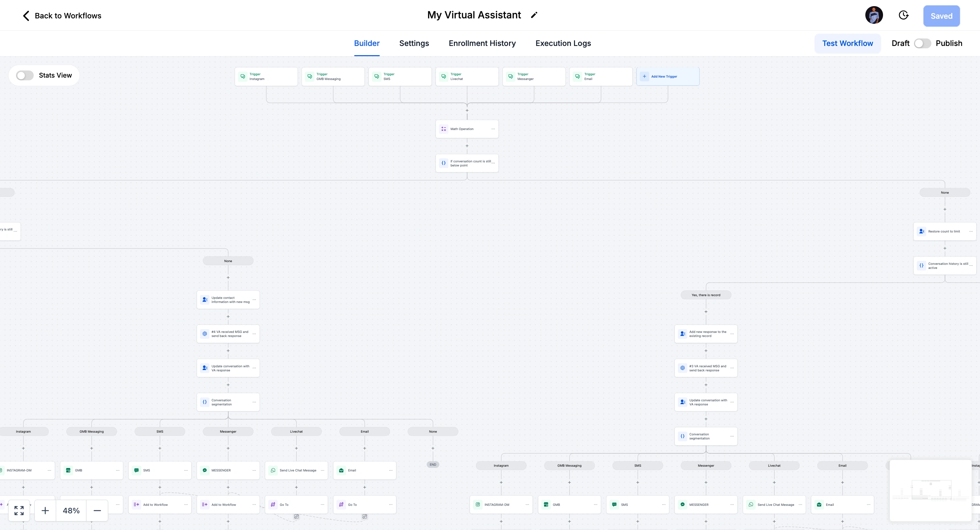980x530 pixels.
Task: Click the Instagram trigger chat icon
Action: pyautogui.click(x=243, y=77)
